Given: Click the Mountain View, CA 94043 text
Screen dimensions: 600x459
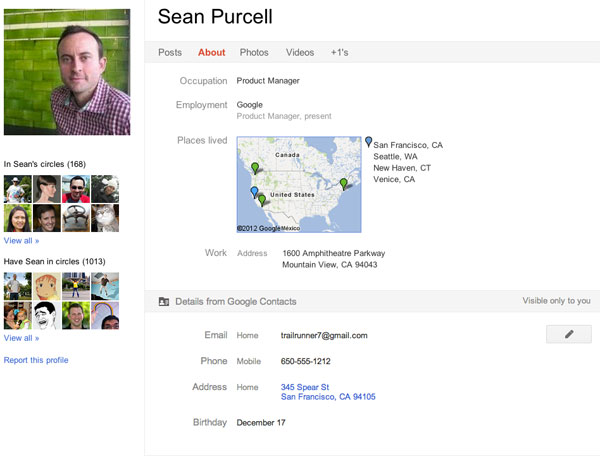Looking at the screenshot, I should click(329, 265).
